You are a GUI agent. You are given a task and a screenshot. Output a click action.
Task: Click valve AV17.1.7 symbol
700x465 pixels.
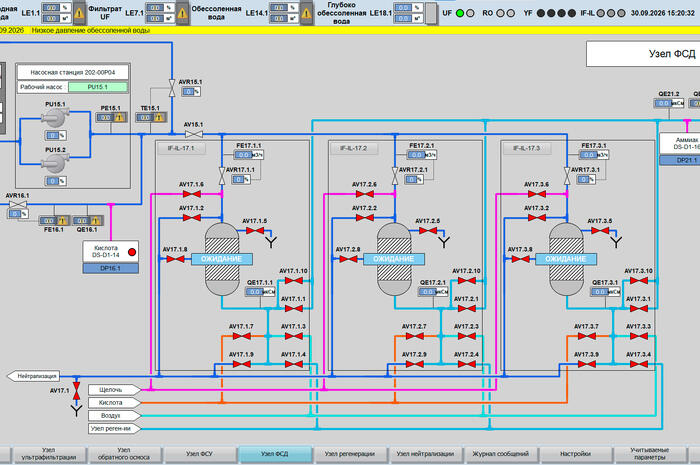(242, 336)
